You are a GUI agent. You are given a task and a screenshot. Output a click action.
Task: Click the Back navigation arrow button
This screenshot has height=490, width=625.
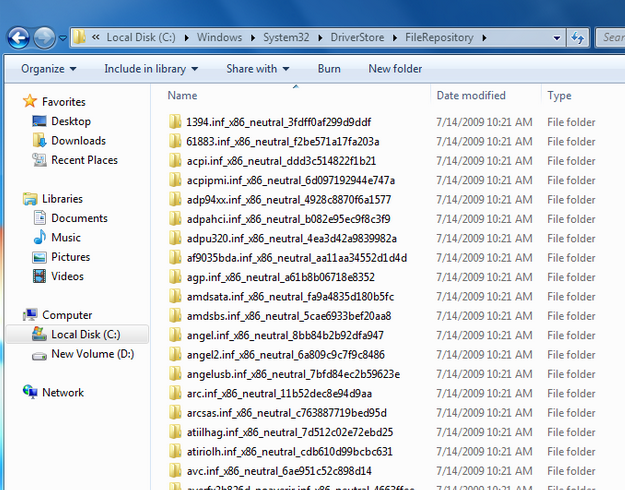(x=18, y=38)
